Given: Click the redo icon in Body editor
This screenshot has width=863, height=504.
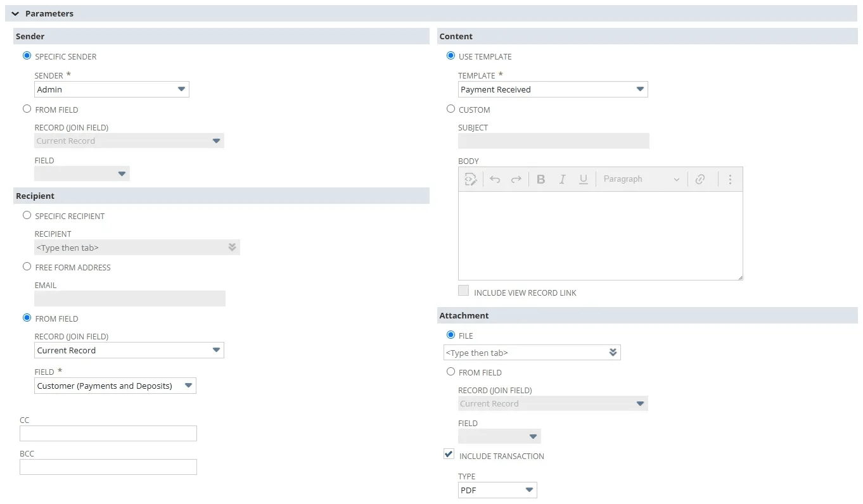Looking at the screenshot, I should click(x=516, y=179).
